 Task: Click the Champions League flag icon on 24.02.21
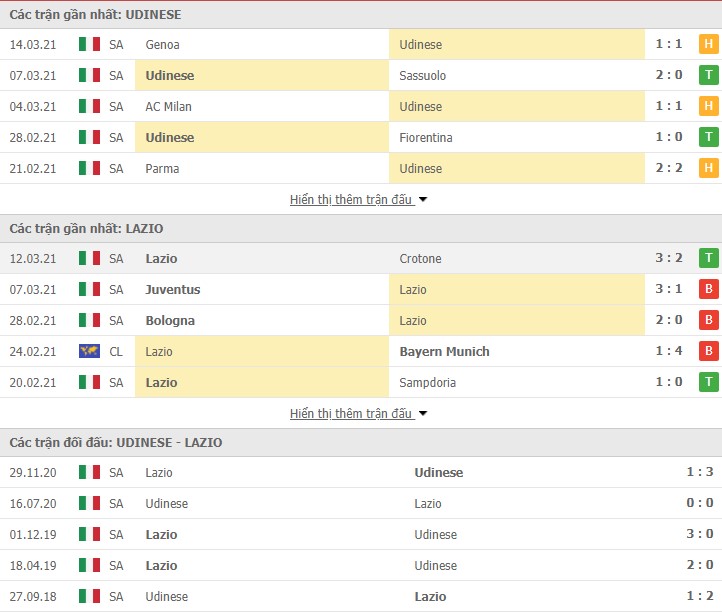click(89, 351)
